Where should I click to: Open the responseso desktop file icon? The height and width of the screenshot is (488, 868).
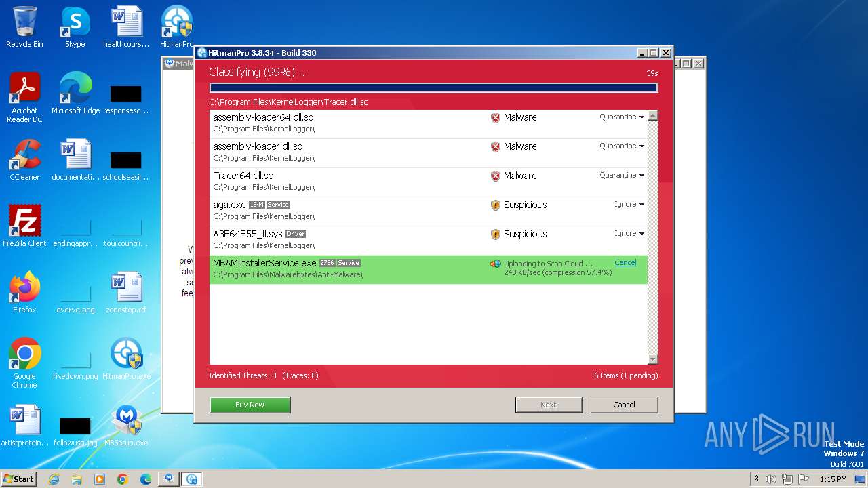(126, 99)
